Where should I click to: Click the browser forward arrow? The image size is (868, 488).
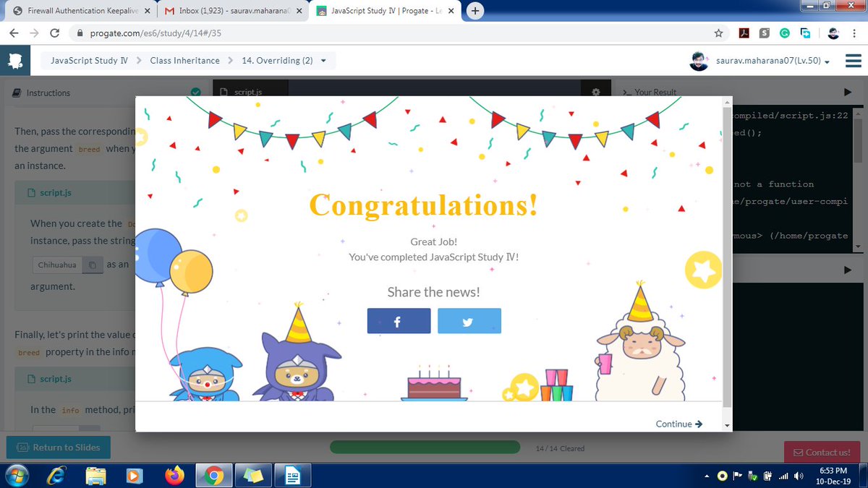click(34, 33)
